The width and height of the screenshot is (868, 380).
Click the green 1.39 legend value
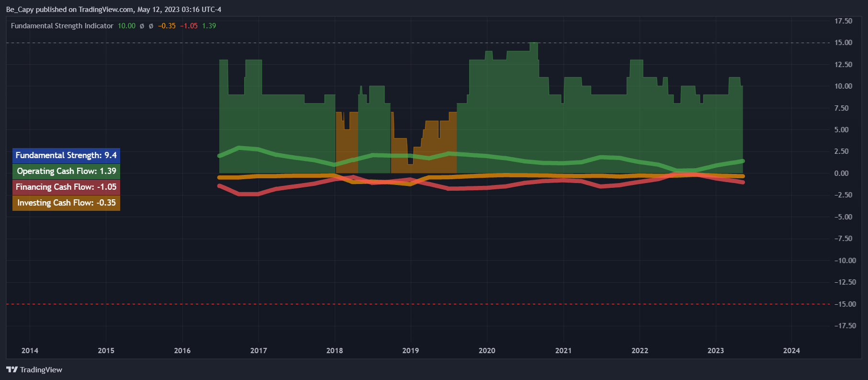tap(209, 26)
